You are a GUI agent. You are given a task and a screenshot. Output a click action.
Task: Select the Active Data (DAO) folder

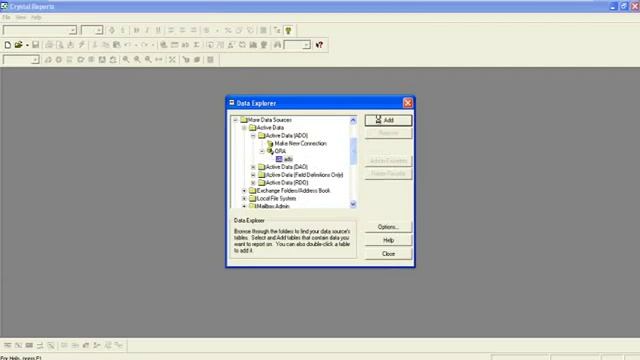[x=287, y=167]
